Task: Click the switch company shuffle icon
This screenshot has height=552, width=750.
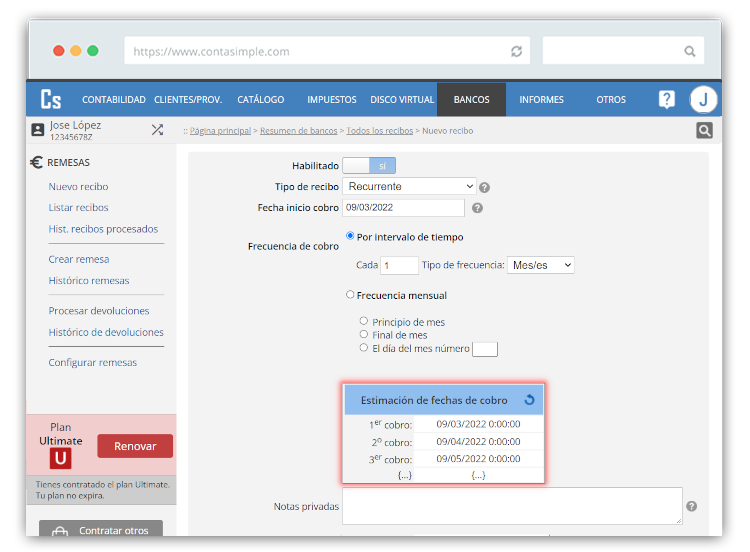Action: [157, 130]
